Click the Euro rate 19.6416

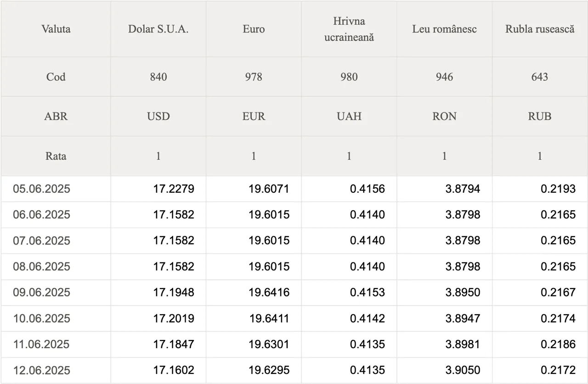[269, 292]
